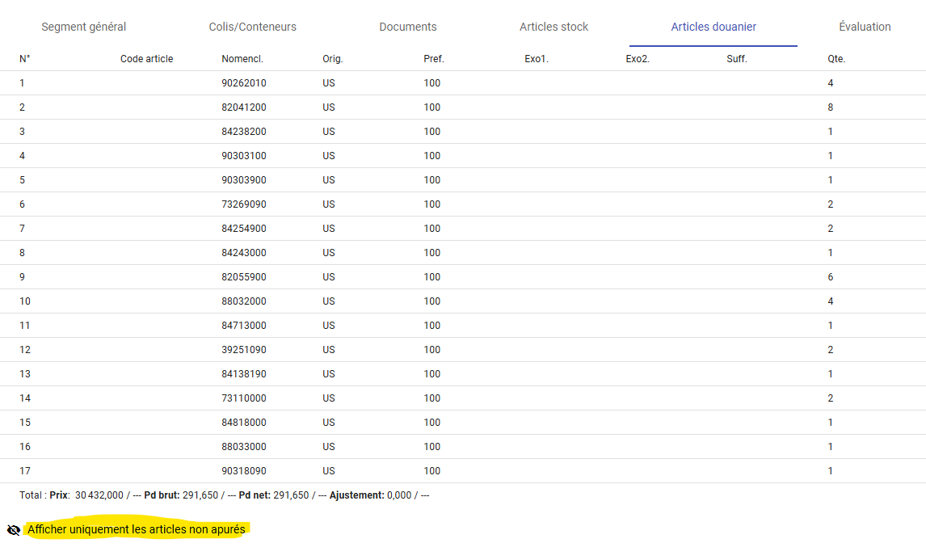
Task: Click the Qte. column header
Action: pyautogui.click(x=836, y=59)
